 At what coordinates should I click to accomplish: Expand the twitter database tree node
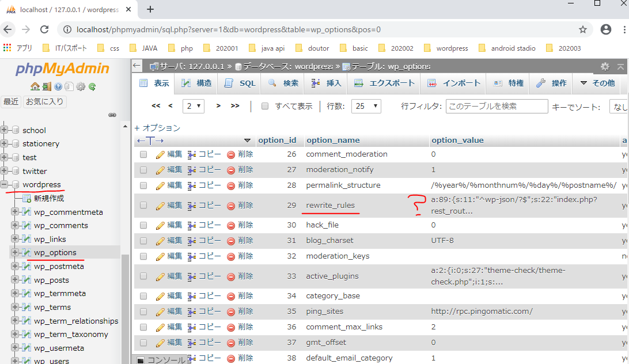[x=5, y=170]
